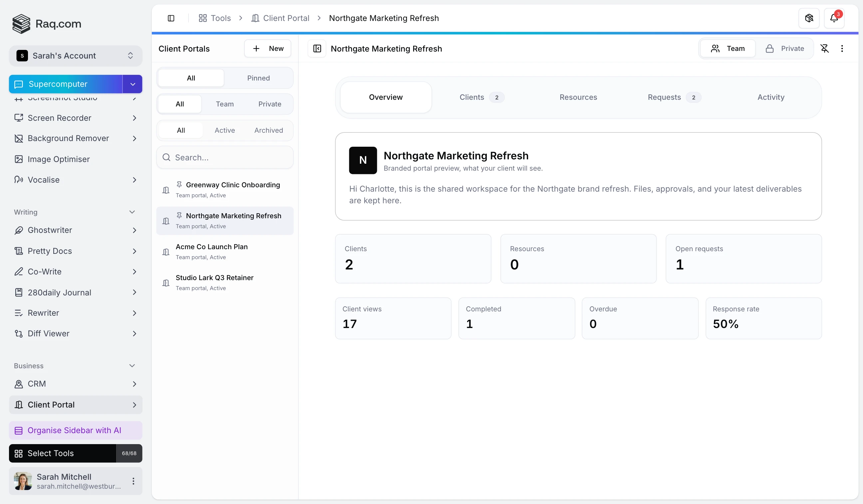Image resolution: width=863 pixels, height=504 pixels.
Task: Open the three-dot menu for Northgate portal header
Action: (842, 49)
